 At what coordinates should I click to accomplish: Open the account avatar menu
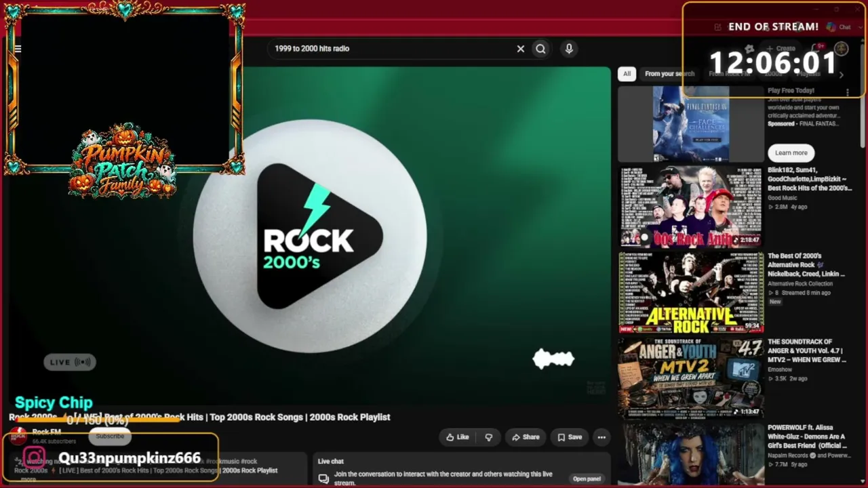[842, 49]
